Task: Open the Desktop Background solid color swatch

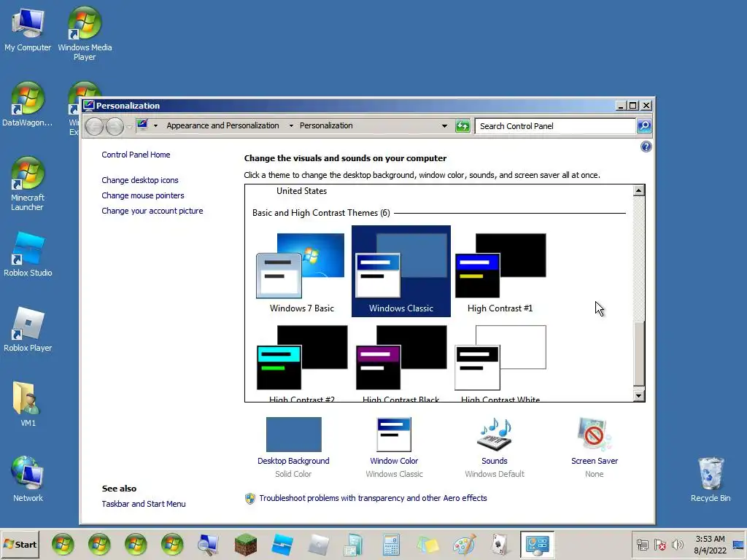Action: pyautogui.click(x=293, y=435)
